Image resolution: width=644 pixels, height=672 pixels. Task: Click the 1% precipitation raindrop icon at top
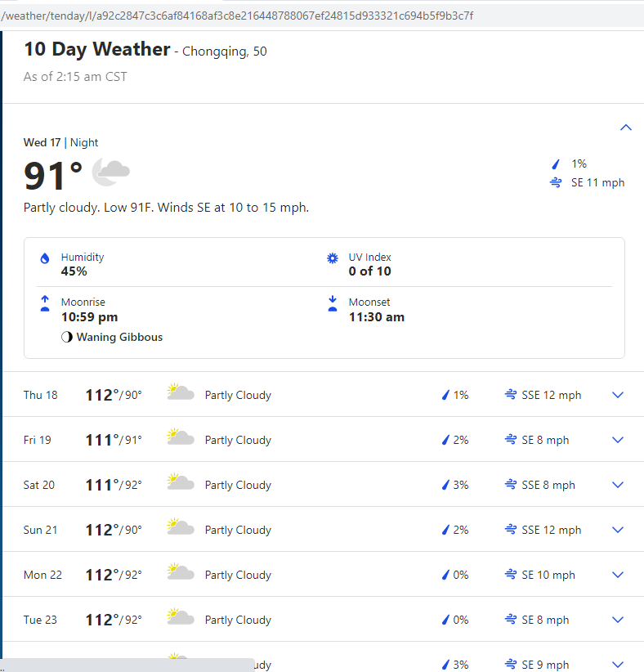557,164
